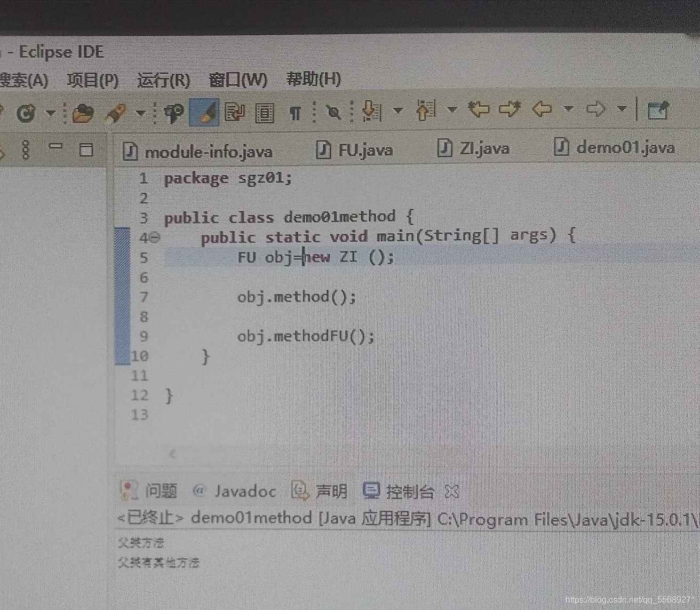Image resolution: width=700 pixels, height=610 pixels.
Task: Expand the Search icon dropdown arrow
Action: (x=140, y=113)
